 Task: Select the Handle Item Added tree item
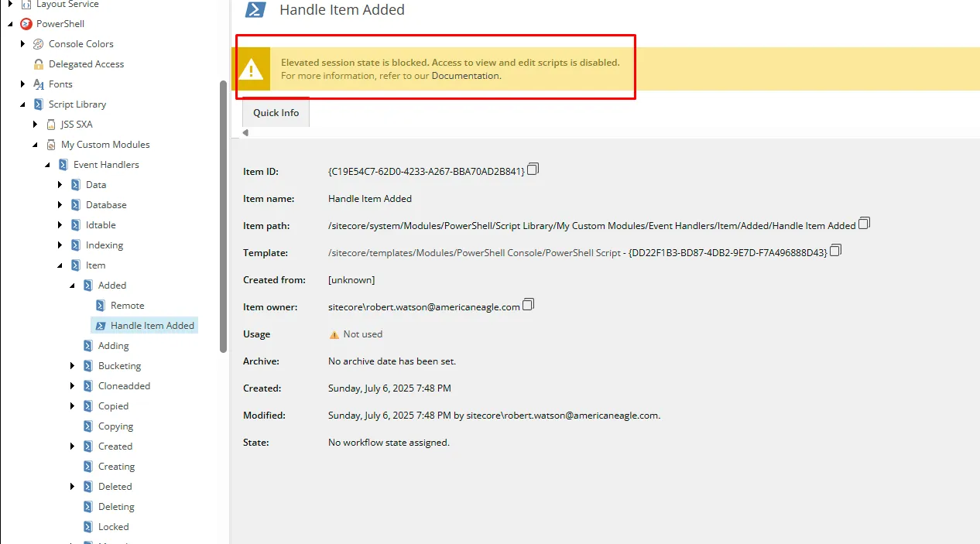(x=146, y=326)
